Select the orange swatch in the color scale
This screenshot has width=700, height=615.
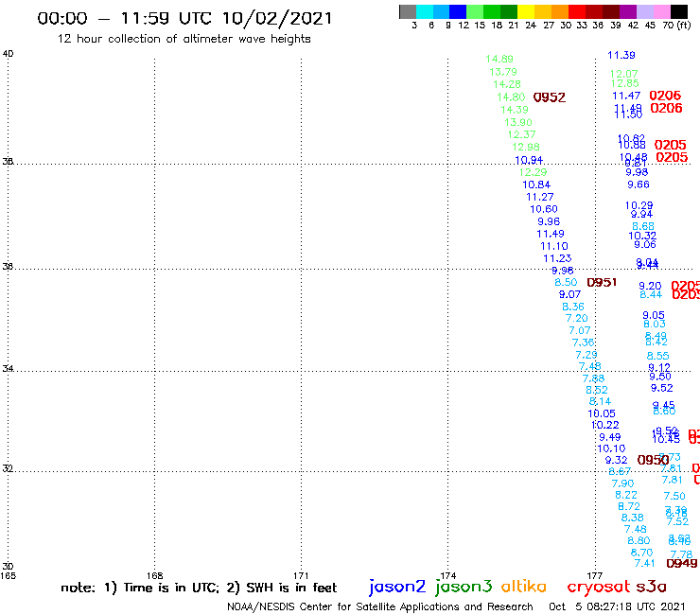pyautogui.click(x=560, y=12)
